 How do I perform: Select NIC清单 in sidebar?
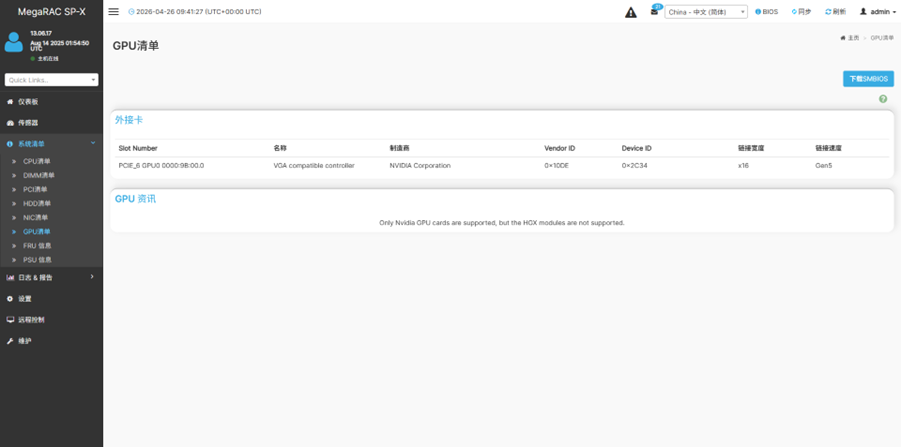[x=36, y=217]
